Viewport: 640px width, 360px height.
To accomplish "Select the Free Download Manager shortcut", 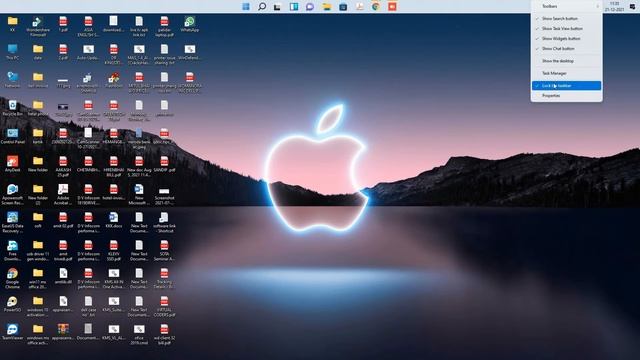I will point(12,251).
